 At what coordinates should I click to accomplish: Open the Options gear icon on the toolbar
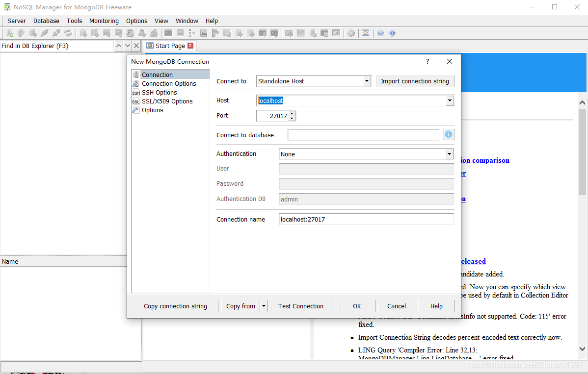[x=350, y=33]
